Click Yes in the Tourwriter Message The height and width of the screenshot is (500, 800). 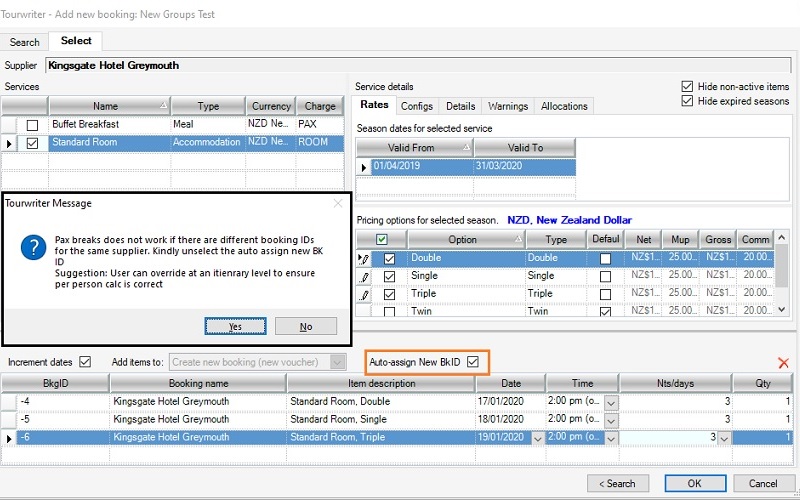(x=235, y=326)
